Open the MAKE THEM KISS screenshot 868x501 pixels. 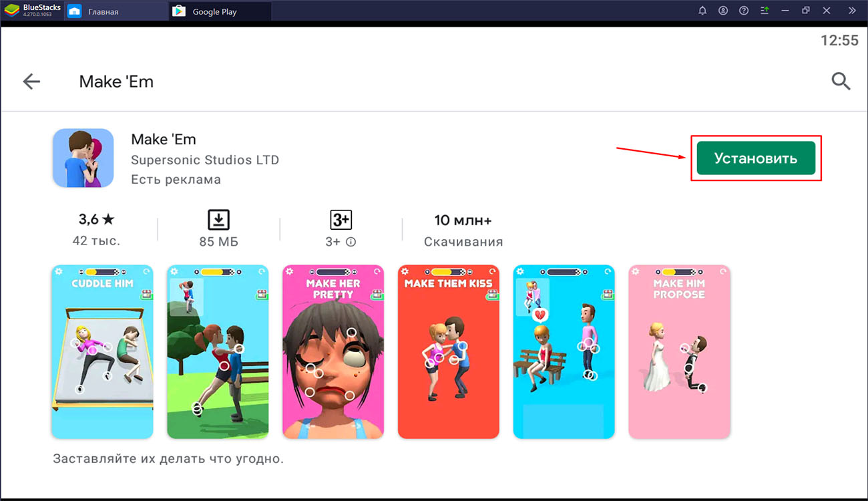tap(449, 352)
